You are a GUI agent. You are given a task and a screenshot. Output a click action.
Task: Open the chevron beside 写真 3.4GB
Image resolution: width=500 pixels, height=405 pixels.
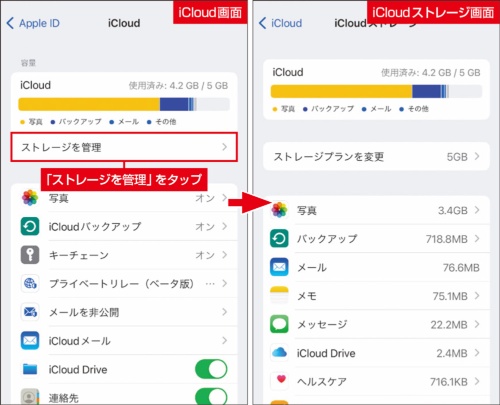pyautogui.click(x=477, y=210)
